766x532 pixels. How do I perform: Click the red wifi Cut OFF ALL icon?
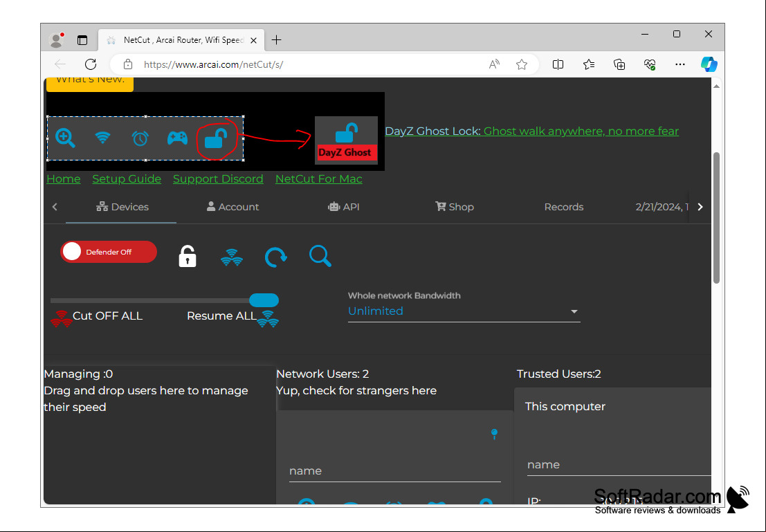61,318
